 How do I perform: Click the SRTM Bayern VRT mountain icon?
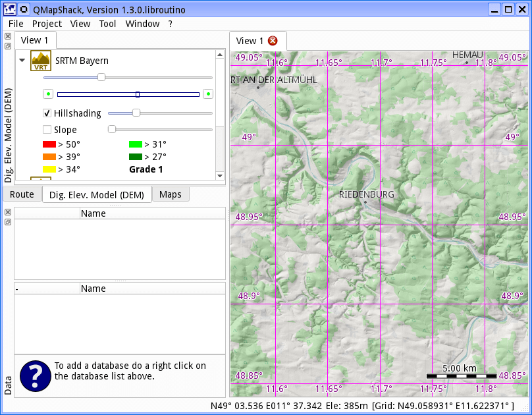click(41, 61)
